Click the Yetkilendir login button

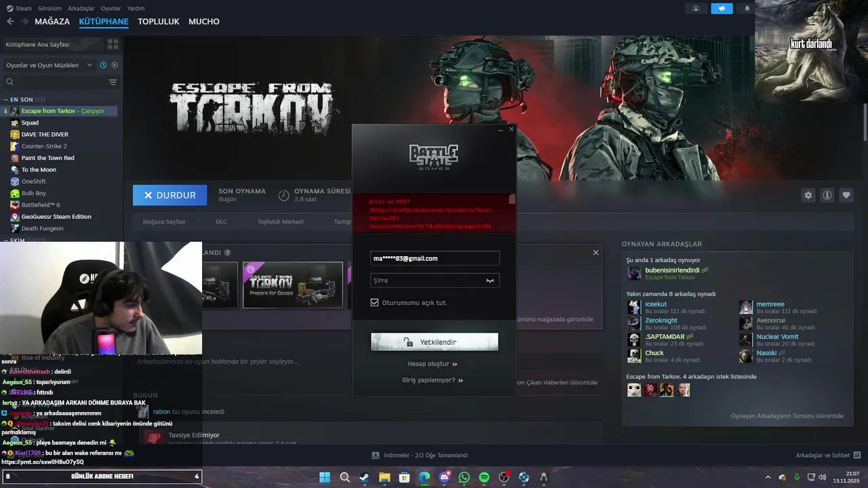(x=435, y=342)
